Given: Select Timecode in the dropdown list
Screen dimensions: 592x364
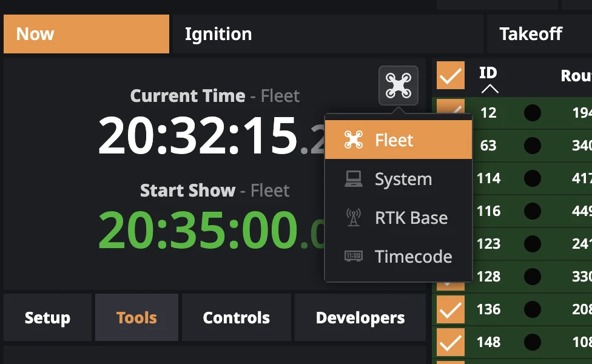Looking at the screenshot, I should [x=399, y=257].
